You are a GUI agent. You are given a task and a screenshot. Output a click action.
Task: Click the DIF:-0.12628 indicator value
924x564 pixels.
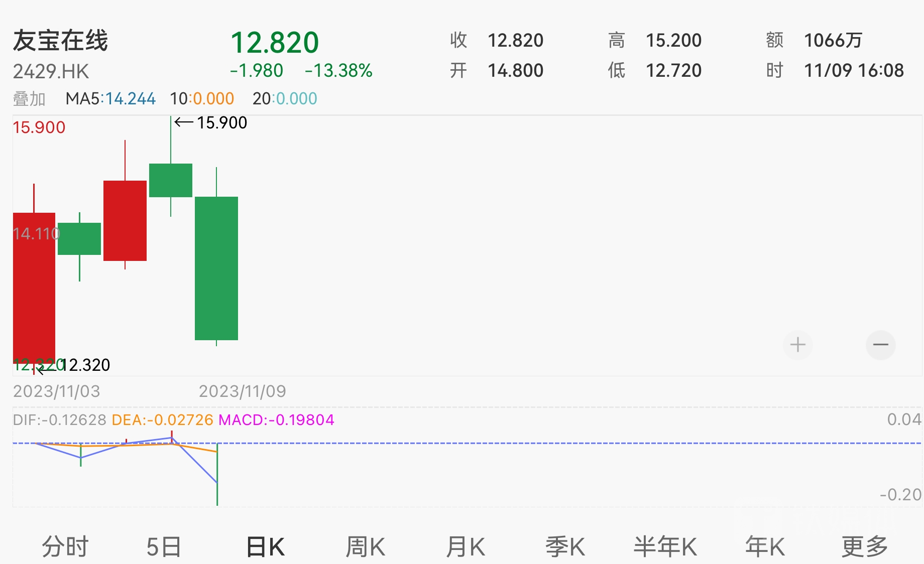(x=59, y=419)
